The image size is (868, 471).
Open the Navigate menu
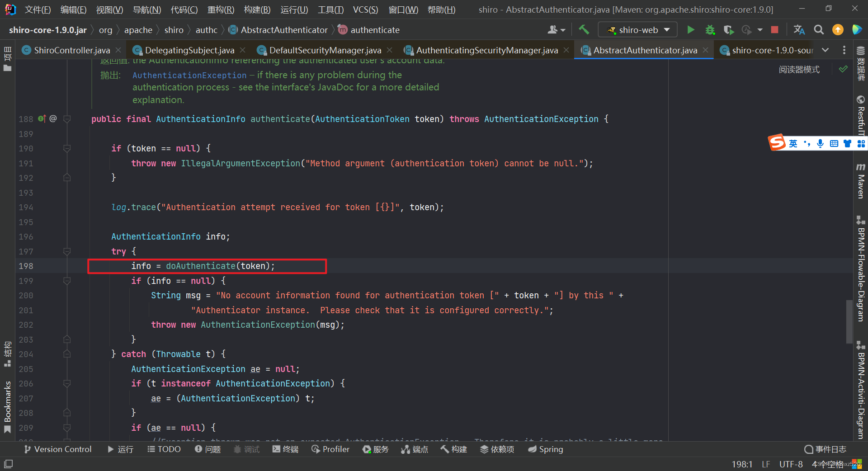147,9
